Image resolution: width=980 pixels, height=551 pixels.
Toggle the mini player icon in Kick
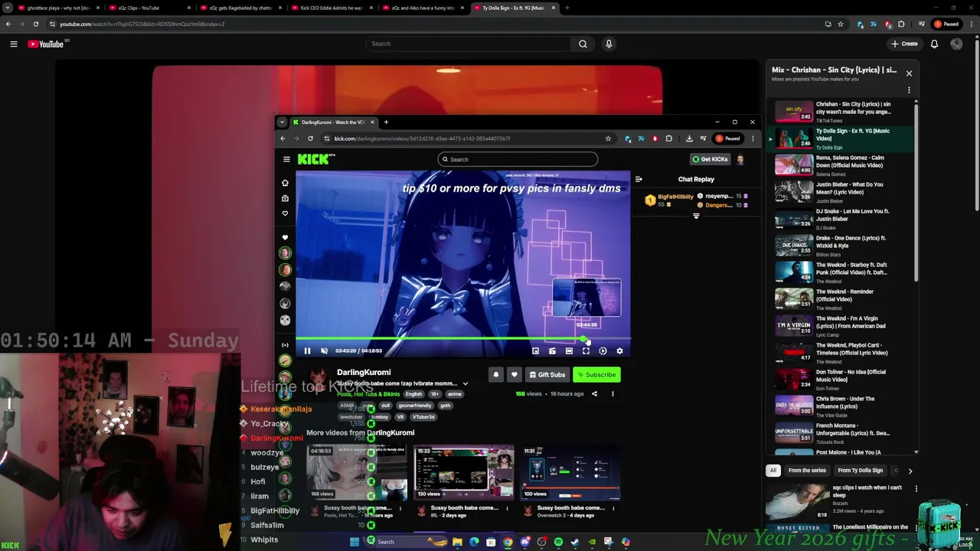point(535,350)
